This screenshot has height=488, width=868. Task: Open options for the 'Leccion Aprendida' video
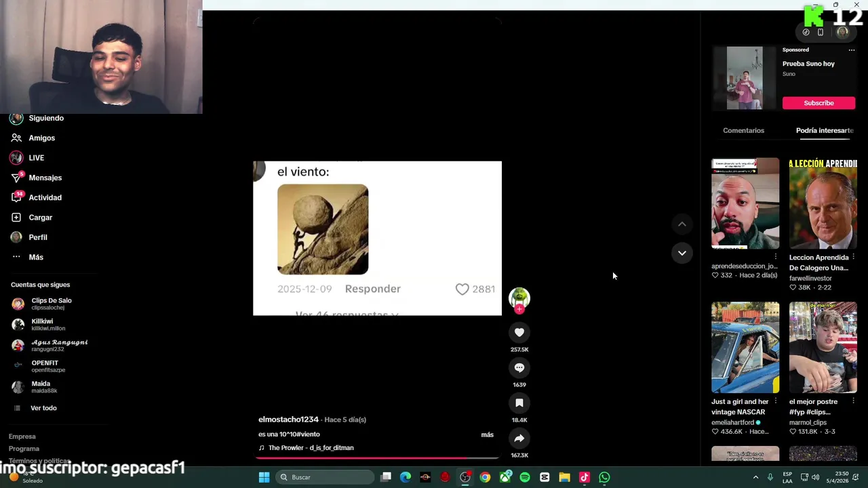click(x=853, y=258)
